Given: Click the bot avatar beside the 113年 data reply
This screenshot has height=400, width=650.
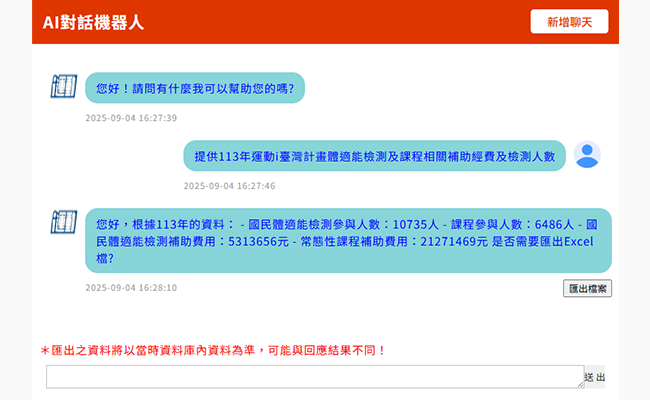Looking at the screenshot, I should click(x=64, y=222).
